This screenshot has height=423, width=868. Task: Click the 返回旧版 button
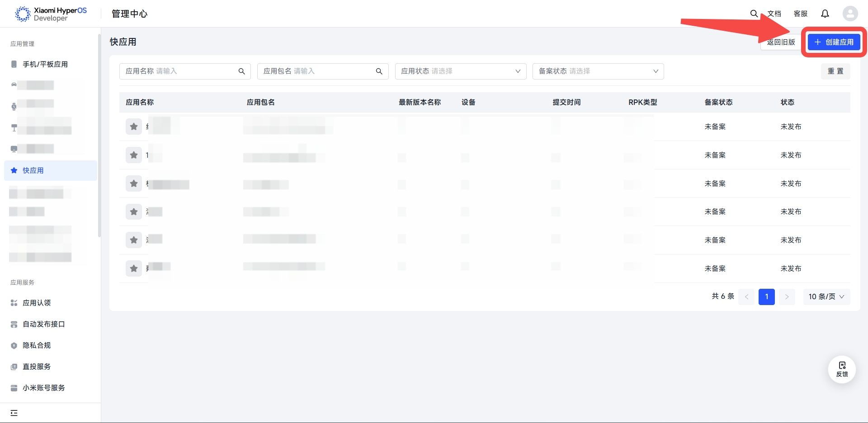(x=781, y=42)
